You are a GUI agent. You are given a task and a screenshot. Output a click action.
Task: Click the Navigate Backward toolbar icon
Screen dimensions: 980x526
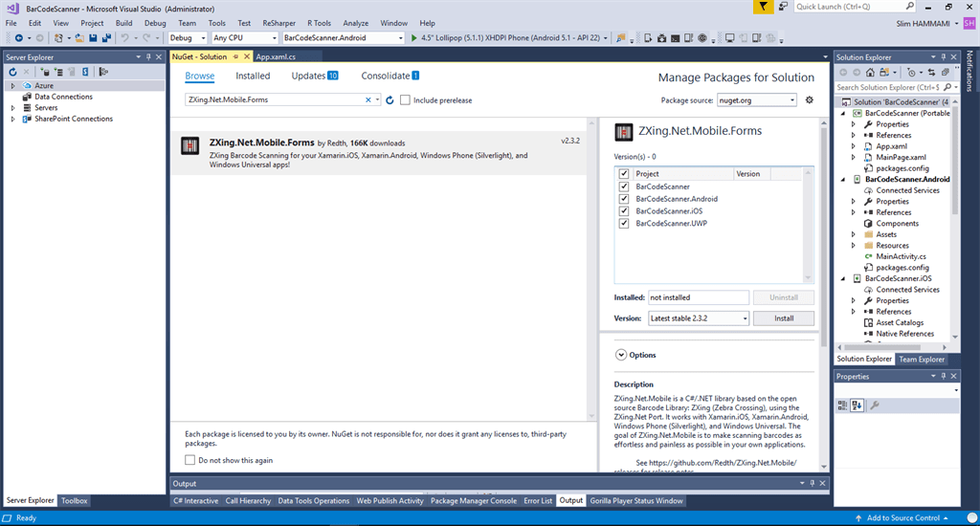click(19, 38)
